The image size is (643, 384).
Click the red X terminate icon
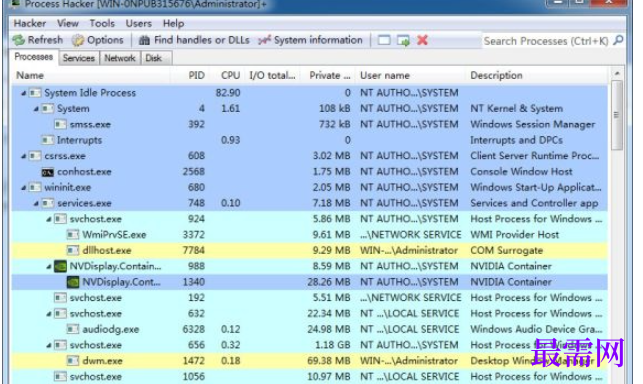point(422,40)
